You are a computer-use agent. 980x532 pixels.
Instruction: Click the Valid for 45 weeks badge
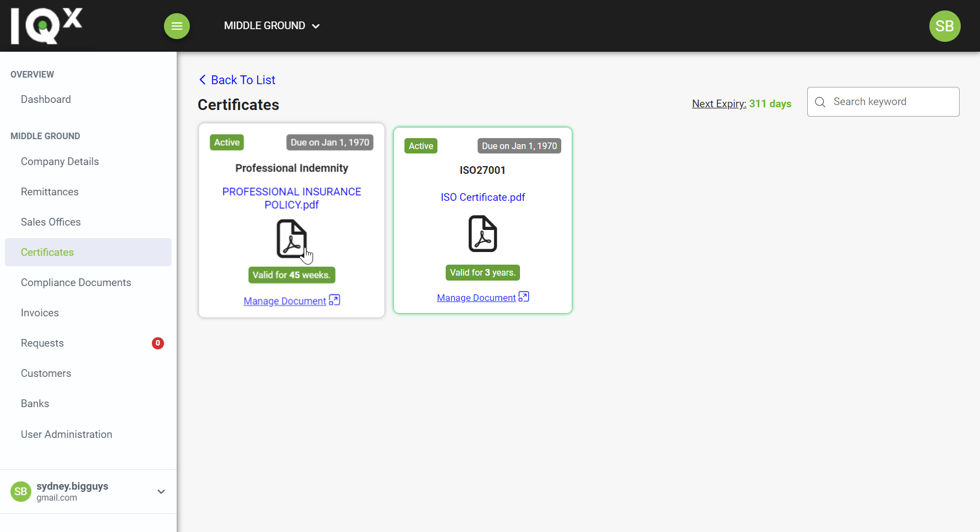click(292, 275)
